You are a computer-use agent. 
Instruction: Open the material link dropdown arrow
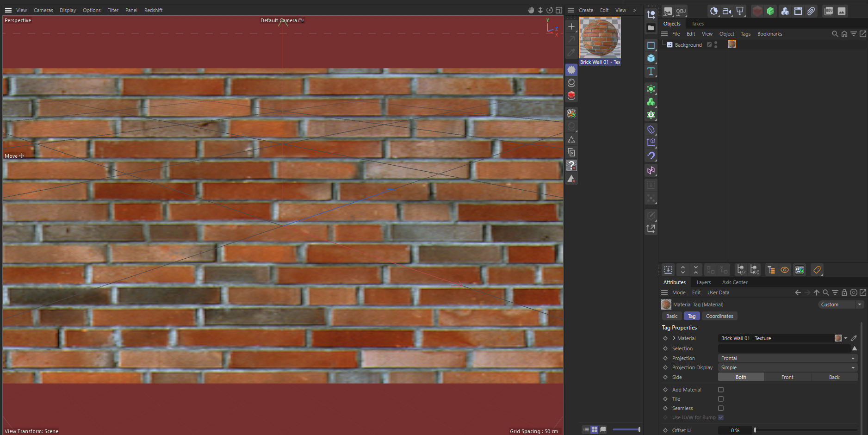tap(846, 338)
